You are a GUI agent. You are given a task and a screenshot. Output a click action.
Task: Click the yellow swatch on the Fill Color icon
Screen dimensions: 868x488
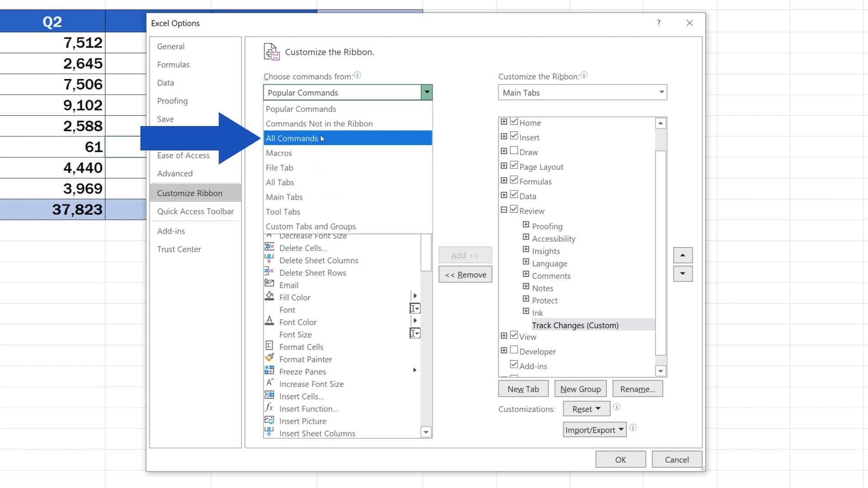click(270, 300)
